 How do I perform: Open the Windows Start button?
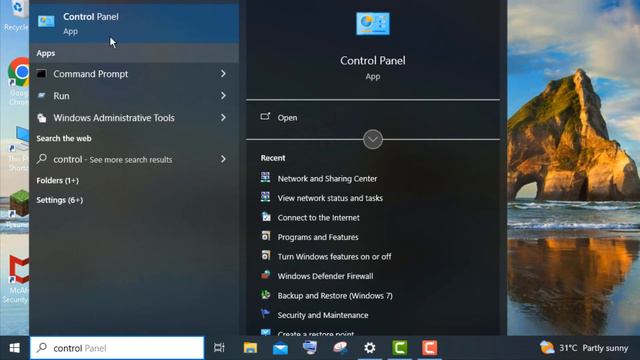(14, 348)
